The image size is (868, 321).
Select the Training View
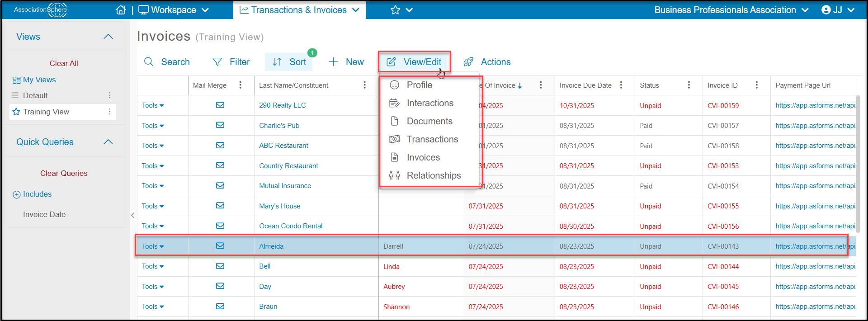46,112
